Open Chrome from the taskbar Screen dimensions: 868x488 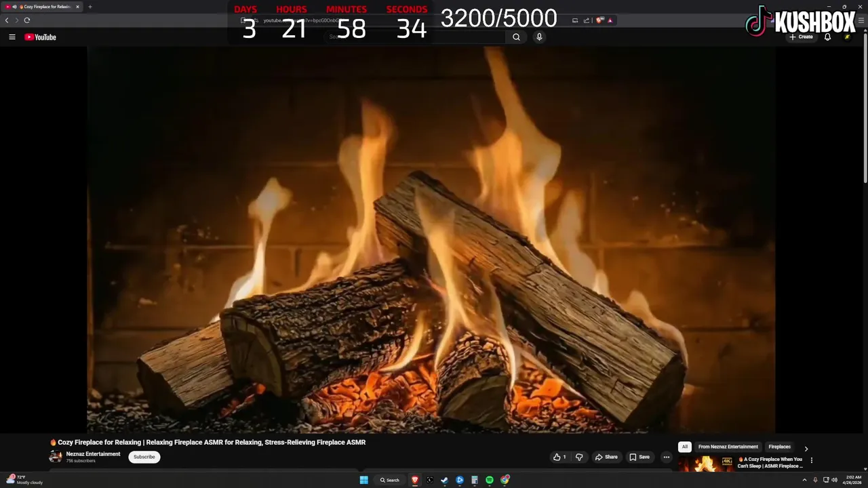point(505,480)
